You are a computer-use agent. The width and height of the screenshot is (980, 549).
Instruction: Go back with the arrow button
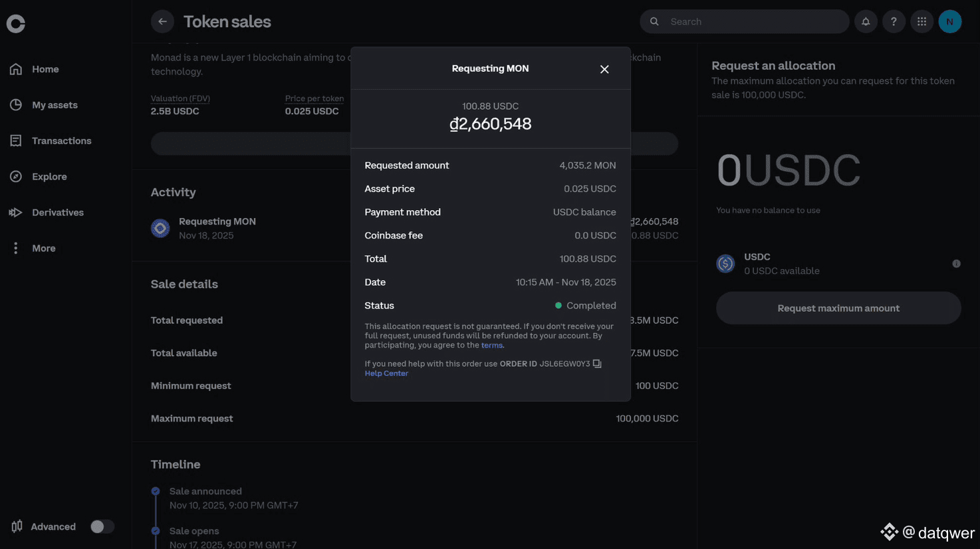click(162, 21)
